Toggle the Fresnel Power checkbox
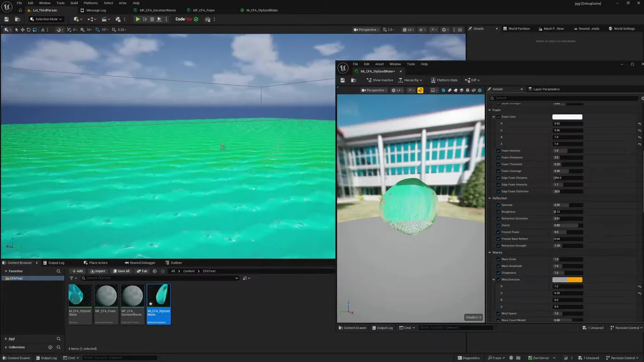The height and width of the screenshot is (362, 644). point(498,232)
